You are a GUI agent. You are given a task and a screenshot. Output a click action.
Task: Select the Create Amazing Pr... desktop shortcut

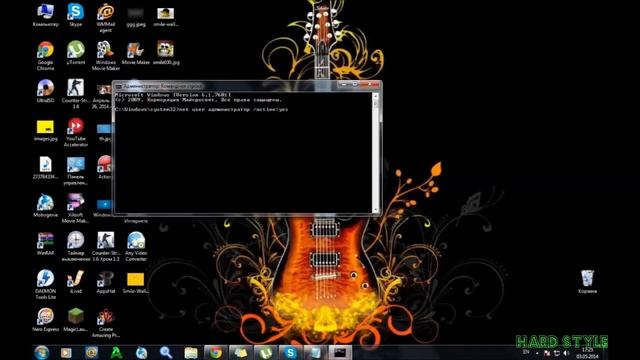pos(105,323)
